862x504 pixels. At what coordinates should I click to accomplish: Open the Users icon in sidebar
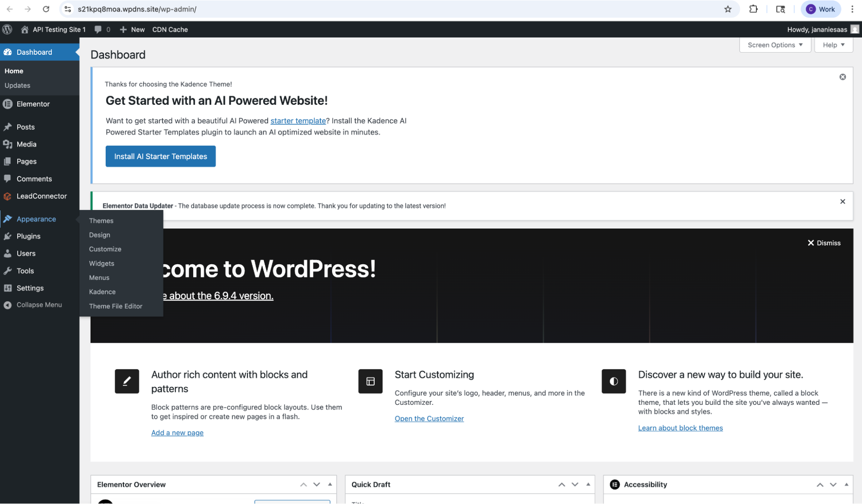8,254
